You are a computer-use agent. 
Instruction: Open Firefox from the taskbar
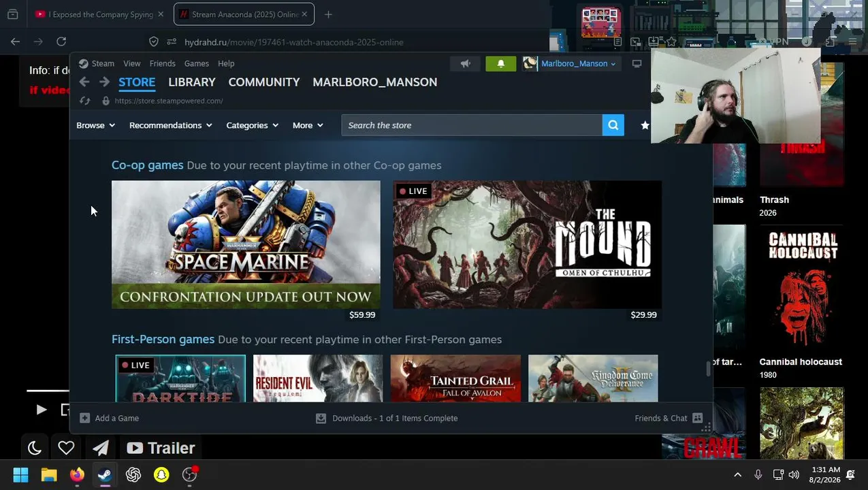77,474
